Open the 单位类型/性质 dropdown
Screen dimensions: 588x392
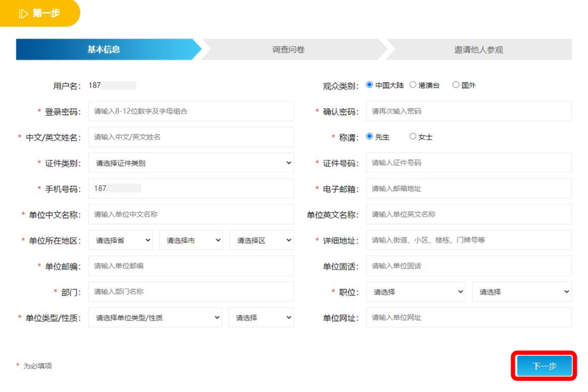[155, 317]
